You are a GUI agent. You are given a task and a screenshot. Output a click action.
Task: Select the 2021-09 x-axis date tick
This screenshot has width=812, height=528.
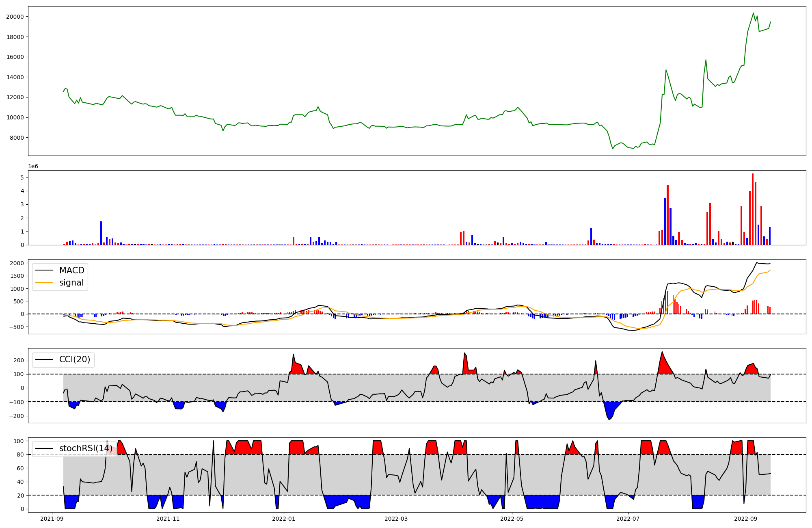pos(51,519)
